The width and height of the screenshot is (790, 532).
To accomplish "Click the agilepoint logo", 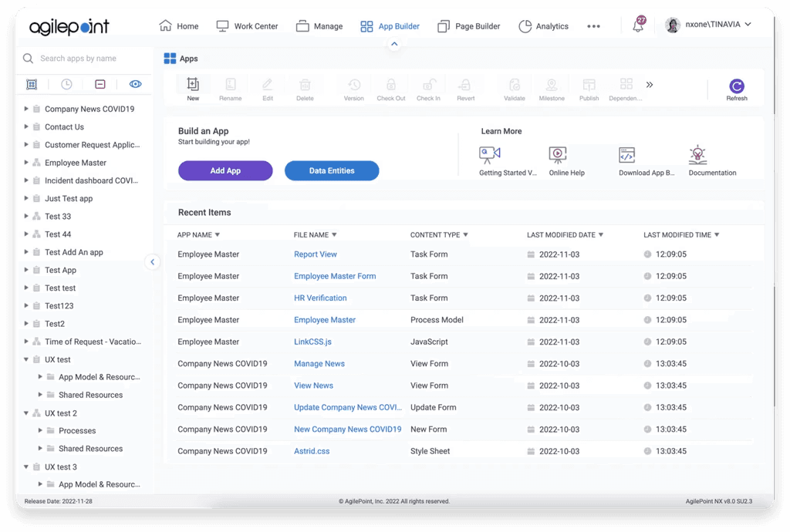I will pos(69,27).
